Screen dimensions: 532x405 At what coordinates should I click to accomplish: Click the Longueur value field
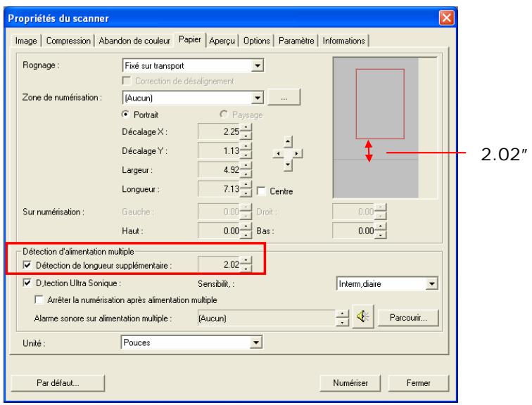click(x=219, y=189)
